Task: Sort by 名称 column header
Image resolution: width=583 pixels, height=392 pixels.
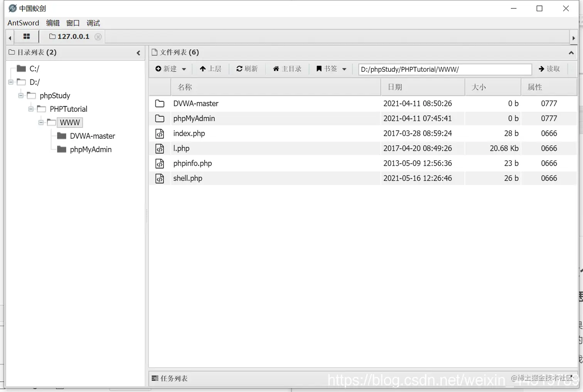Action: [276, 87]
